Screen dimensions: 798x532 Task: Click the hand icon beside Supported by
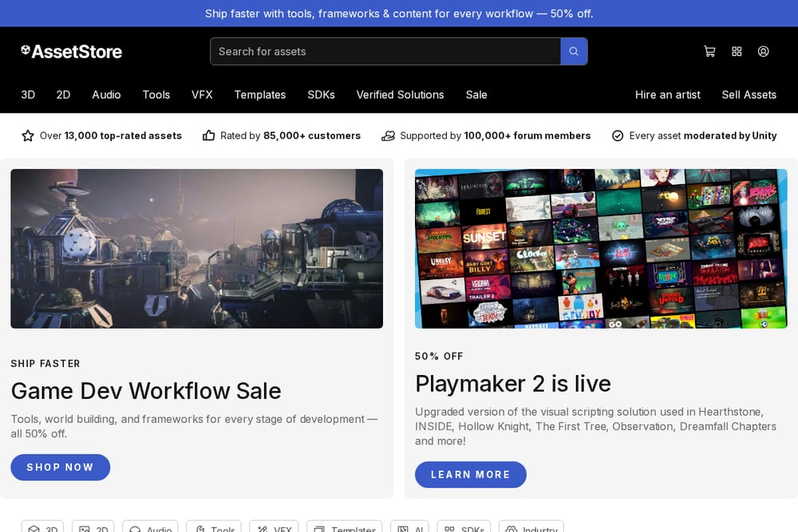(x=389, y=136)
